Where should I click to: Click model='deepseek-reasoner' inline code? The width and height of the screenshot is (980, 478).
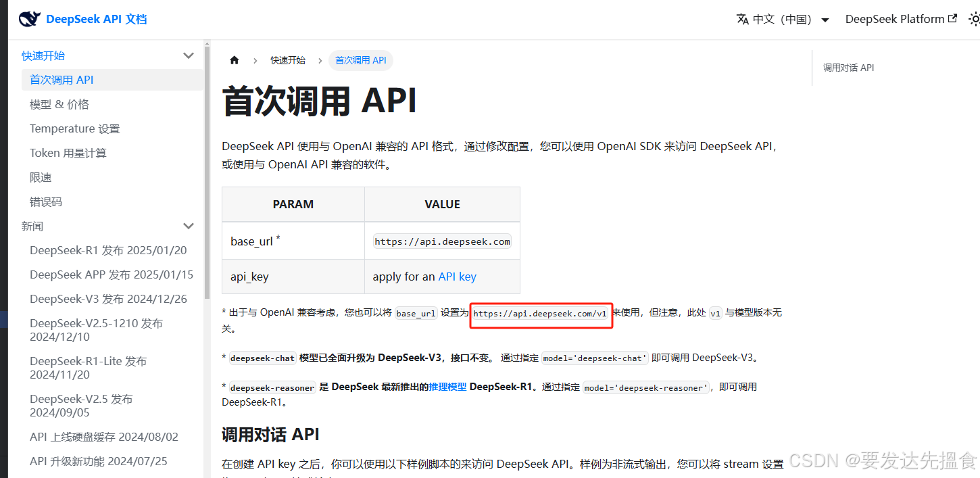click(x=646, y=388)
